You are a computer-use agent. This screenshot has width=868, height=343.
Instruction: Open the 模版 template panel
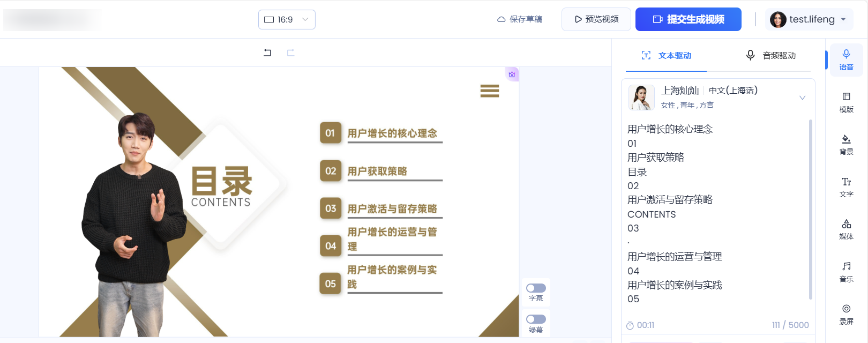coord(846,102)
